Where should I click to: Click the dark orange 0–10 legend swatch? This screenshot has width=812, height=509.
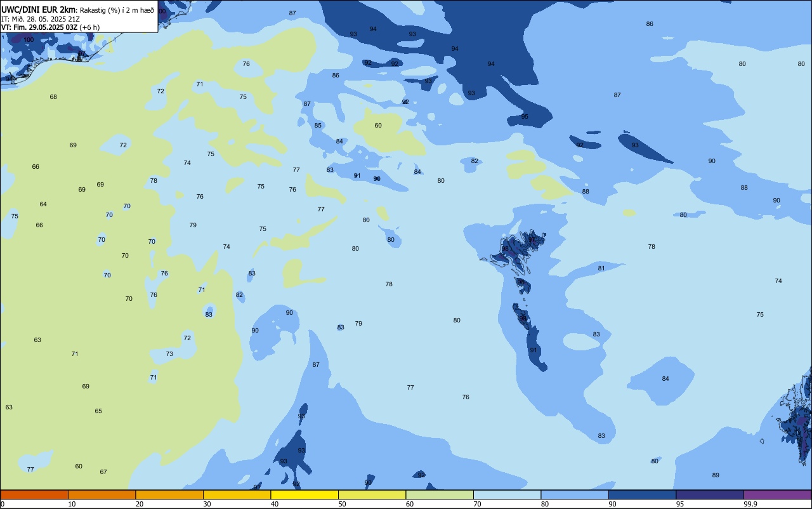(34, 494)
